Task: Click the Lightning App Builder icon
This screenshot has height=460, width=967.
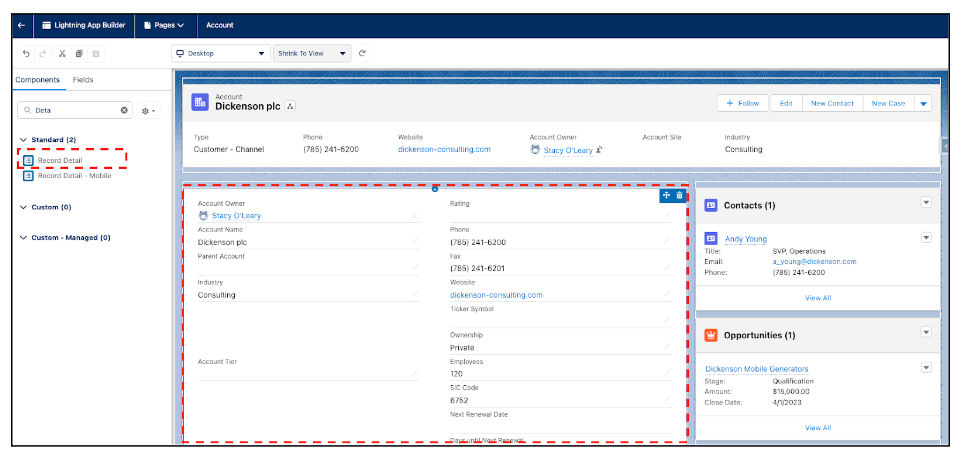Action: point(46,25)
